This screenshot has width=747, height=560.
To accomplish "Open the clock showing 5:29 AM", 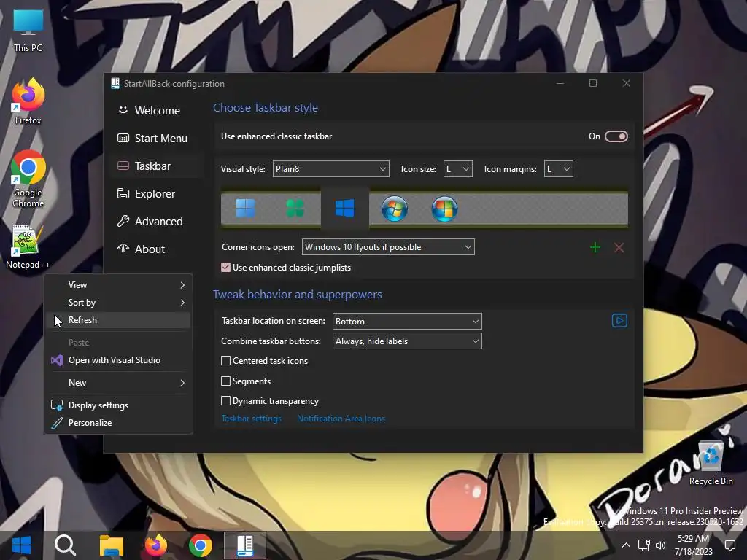I will 693,545.
